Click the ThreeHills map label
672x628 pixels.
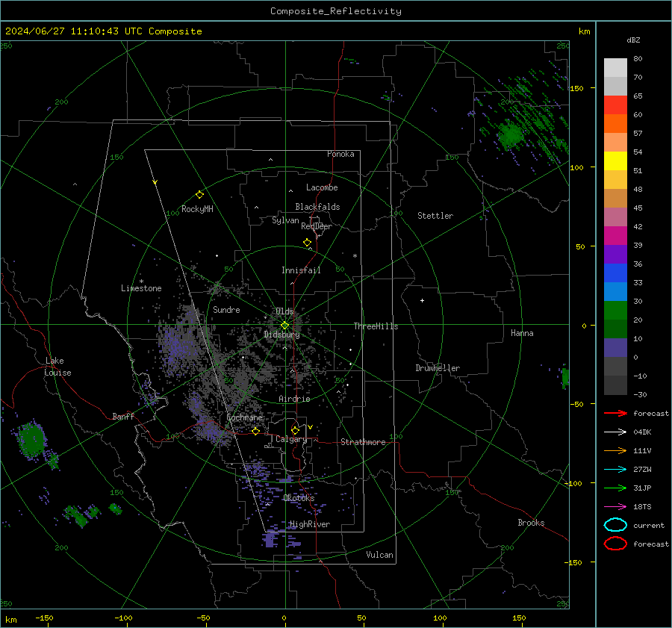pos(376,326)
